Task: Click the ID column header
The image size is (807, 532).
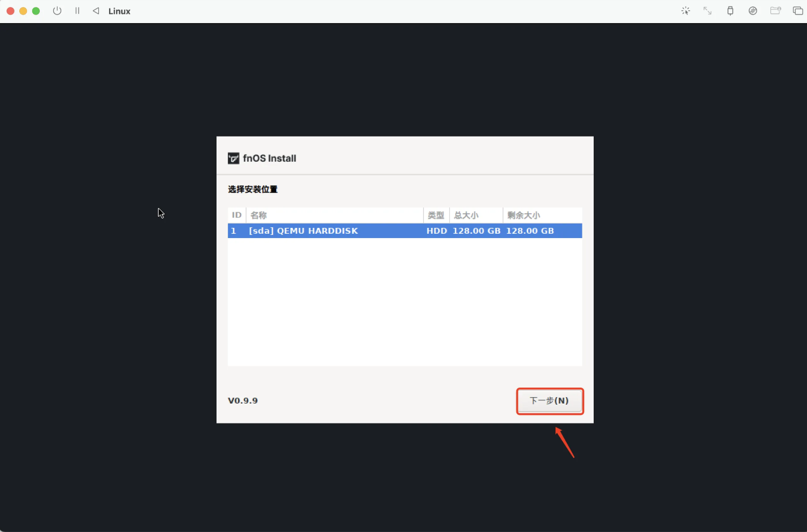Action: click(x=237, y=215)
